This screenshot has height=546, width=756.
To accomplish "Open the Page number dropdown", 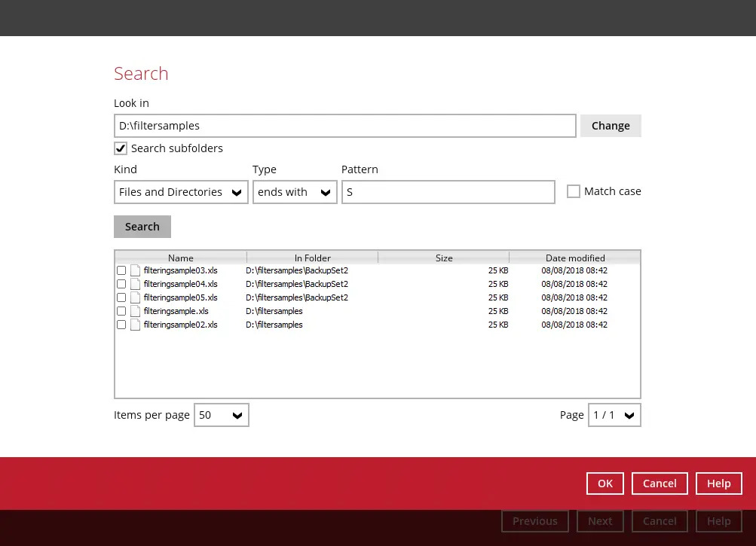I will pos(614,415).
